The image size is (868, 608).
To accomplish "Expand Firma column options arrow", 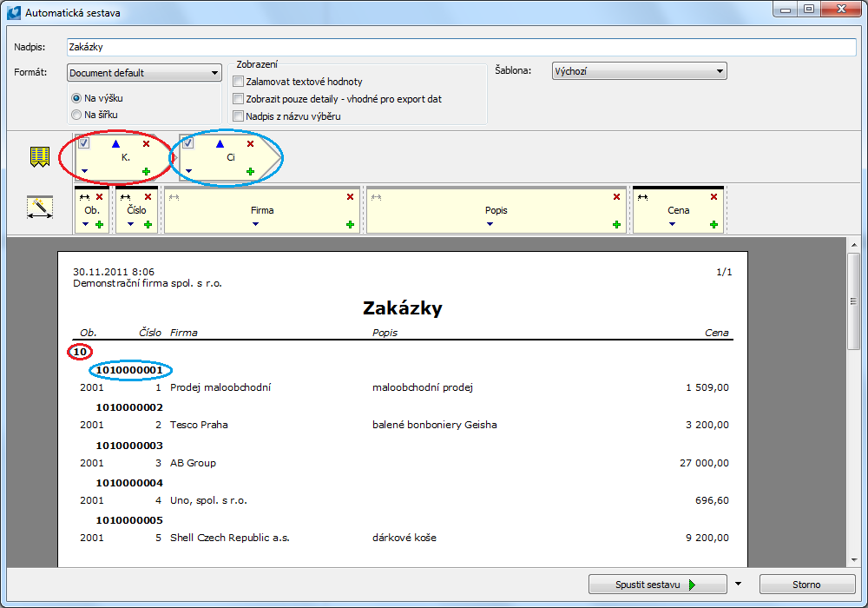I will tap(255, 224).
